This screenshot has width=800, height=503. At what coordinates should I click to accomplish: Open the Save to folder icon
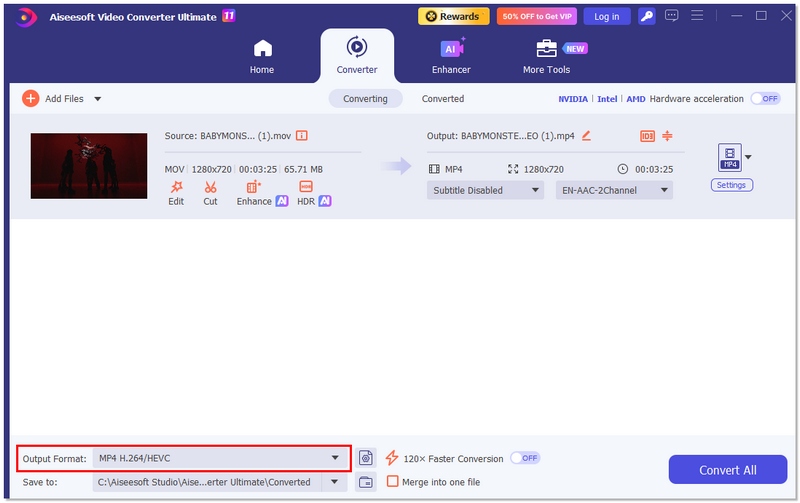[366, 482]
